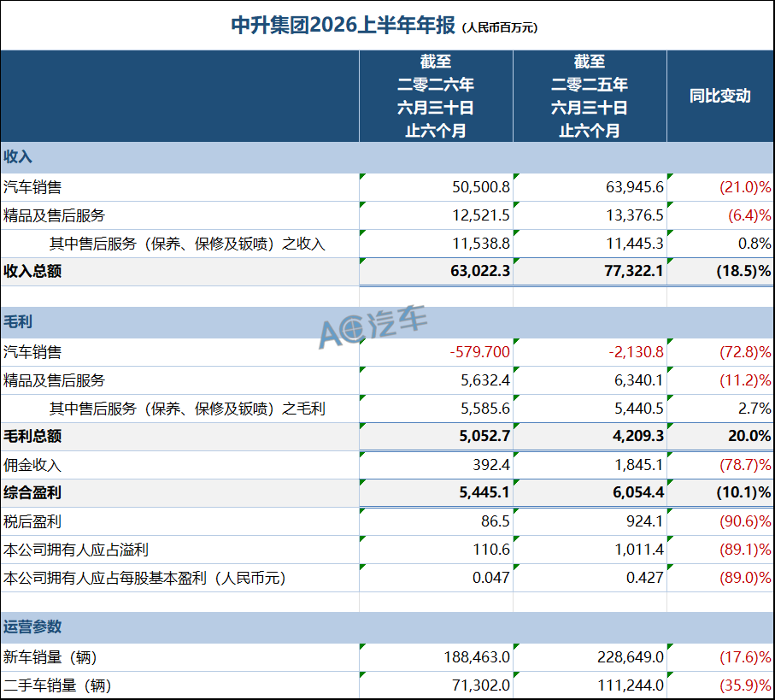The height and width of the screenshot is (700, 775).
Task: Select the value 5,585.6 cell
Action: 436,409
